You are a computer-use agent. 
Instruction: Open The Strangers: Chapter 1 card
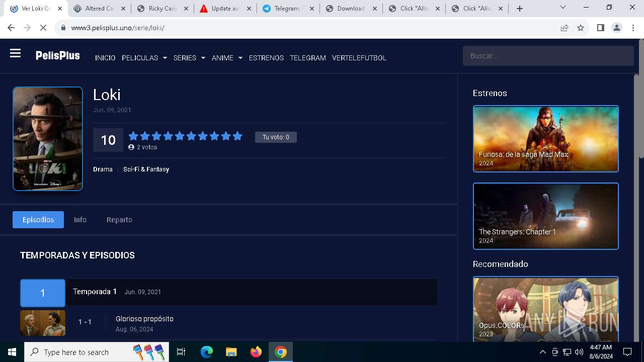coord(546,216)
